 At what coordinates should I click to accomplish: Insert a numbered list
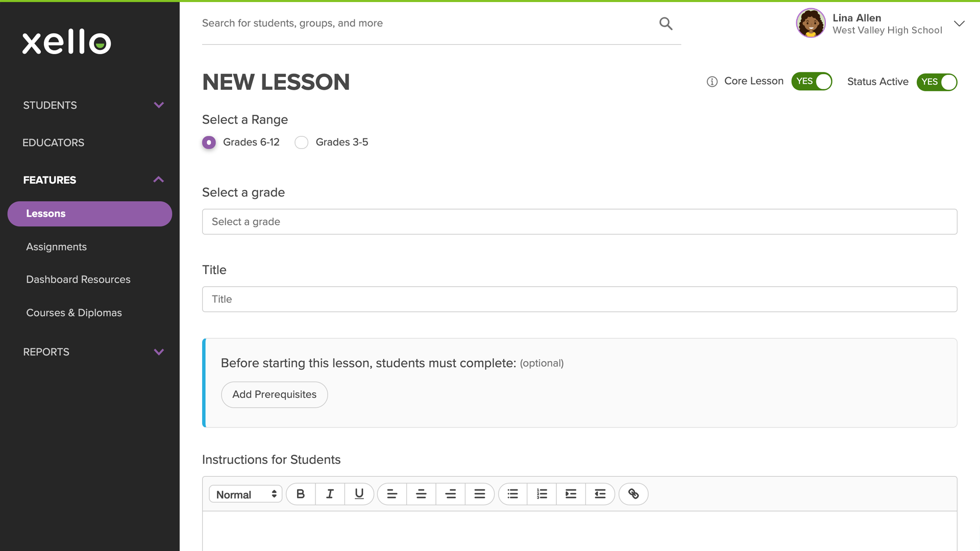tap(542, 494)
